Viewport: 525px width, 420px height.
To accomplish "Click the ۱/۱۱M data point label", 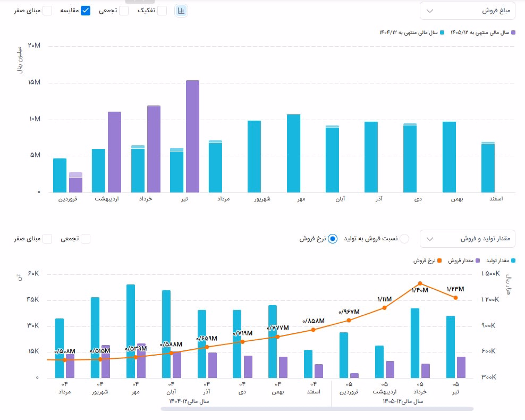I will click(x=384, y=299).
